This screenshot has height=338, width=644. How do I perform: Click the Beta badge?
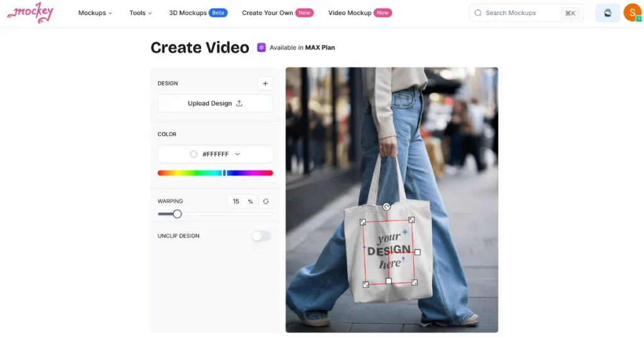218,13
